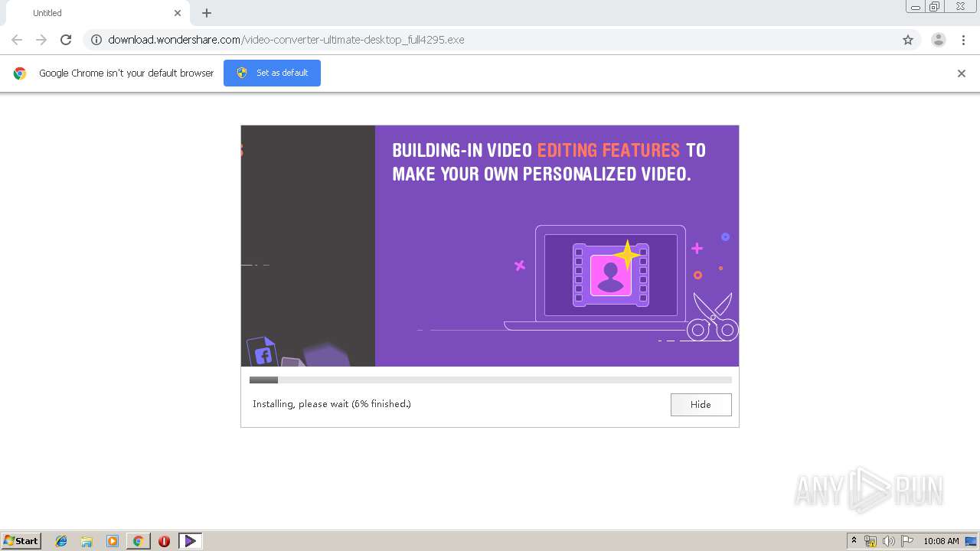Open Windows Explorer folder in taskbar

pos(87,541)
